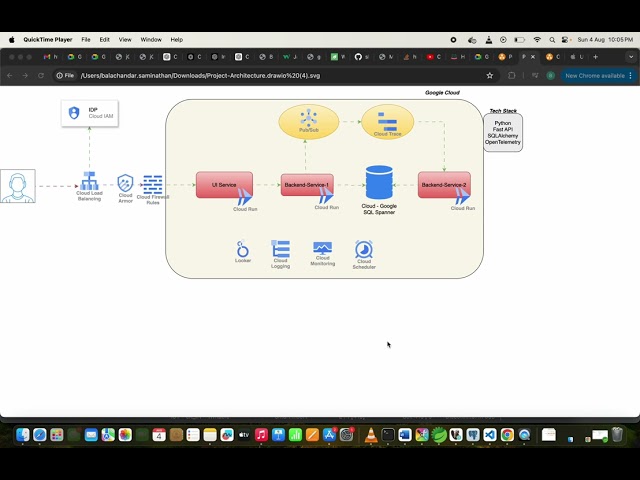Image resolution: width=640 pixels, height=480 pixels.
Task: Click the 'Cloud - Google SQL Spanner' label
Action: coord(379,209)
